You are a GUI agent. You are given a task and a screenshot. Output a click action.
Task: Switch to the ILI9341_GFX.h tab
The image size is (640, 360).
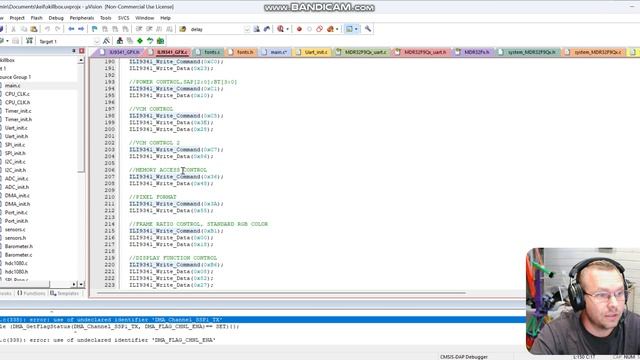[x=120, y=52]
